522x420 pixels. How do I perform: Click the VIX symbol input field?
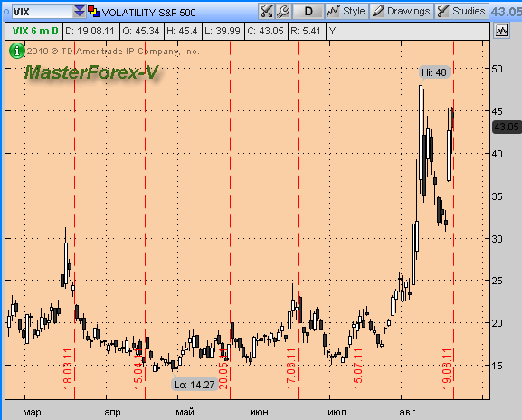point(43,12)
